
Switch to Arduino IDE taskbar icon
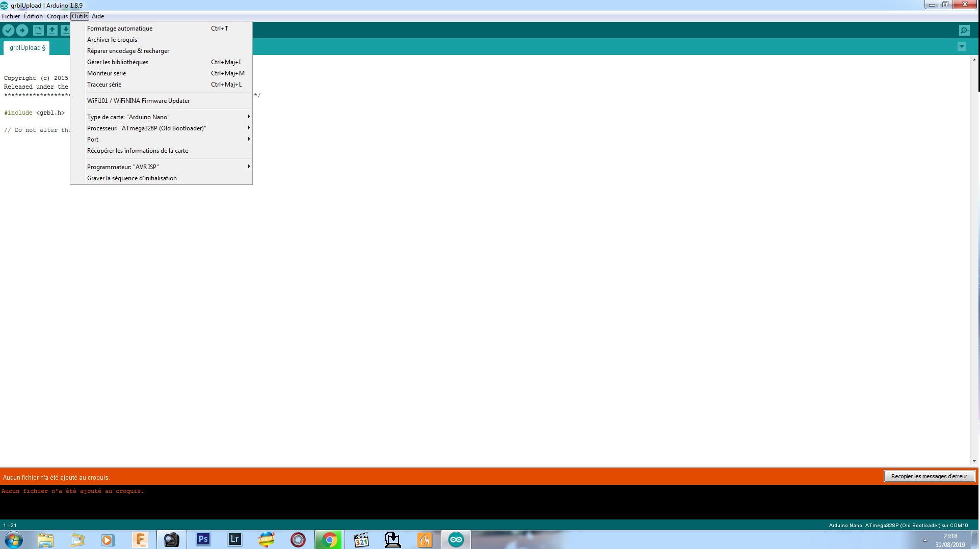[x=456, y=540]
